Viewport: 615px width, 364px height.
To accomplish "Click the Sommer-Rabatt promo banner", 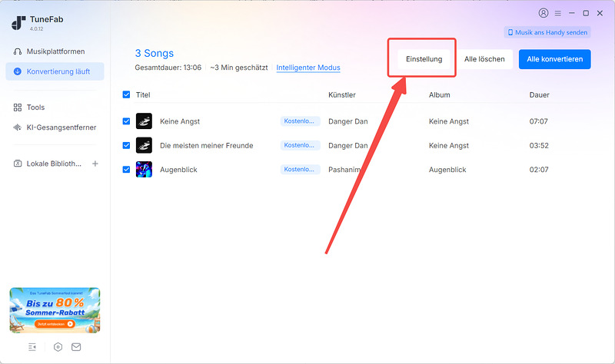I will click(x=55, y=310).
